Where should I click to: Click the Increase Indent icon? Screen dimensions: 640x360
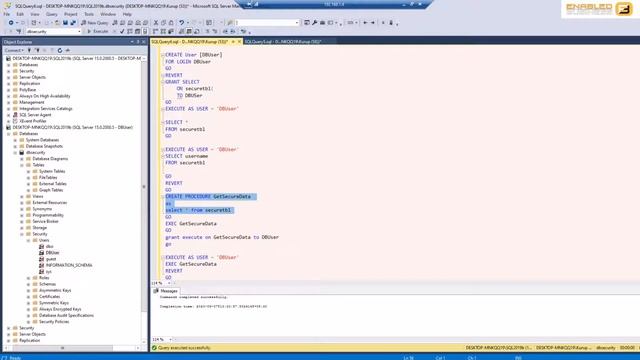point(233,31)
